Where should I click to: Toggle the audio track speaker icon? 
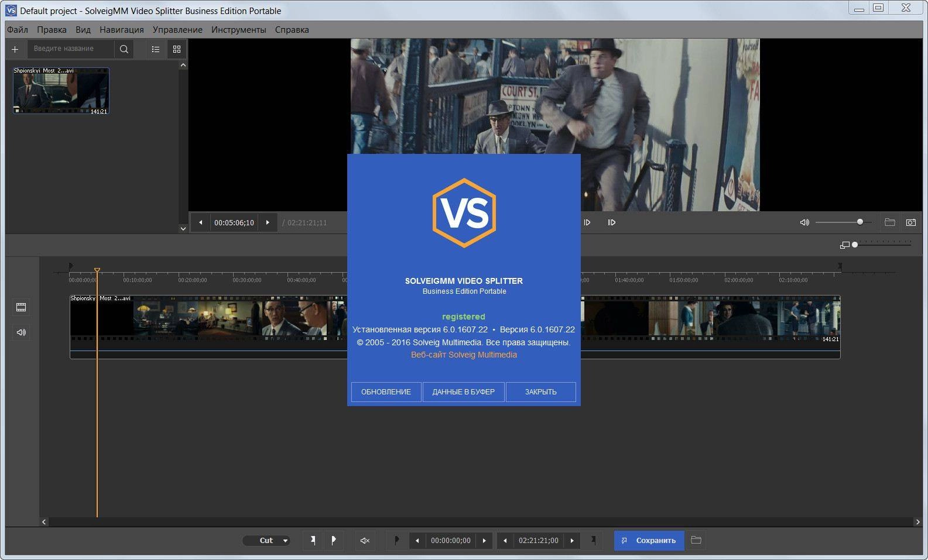[x=22, y=332]
